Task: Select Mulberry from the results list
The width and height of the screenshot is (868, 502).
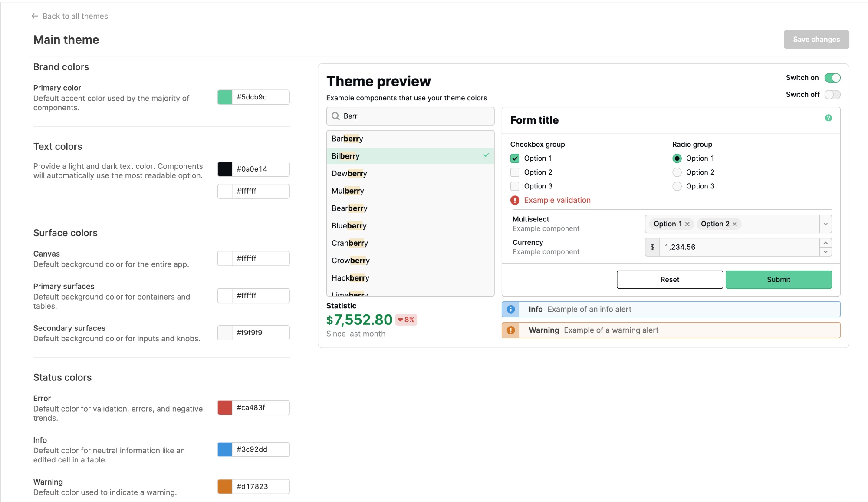Action: (x=348, y=191)
